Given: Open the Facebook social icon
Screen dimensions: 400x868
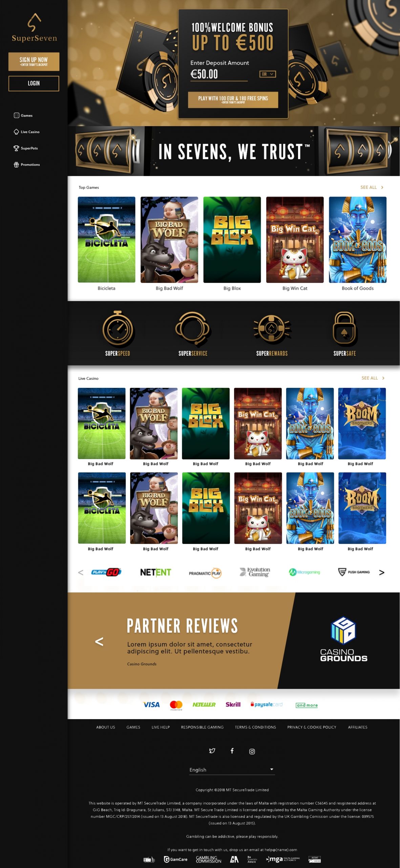Looking at the screenshot, I should (x=232, y=751).
